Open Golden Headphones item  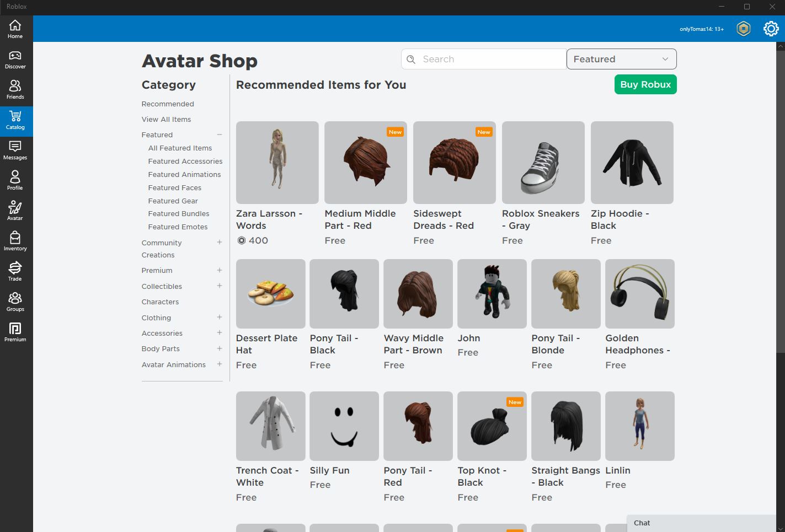tap(640, 314)
